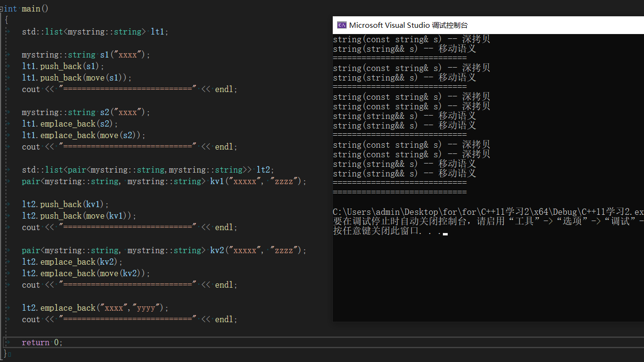Click the lt1.push_back(move(s1)); line
Image resolution: width=644 pixels, height=362 pixels.
pyautogui.click(x=77, y=78)
